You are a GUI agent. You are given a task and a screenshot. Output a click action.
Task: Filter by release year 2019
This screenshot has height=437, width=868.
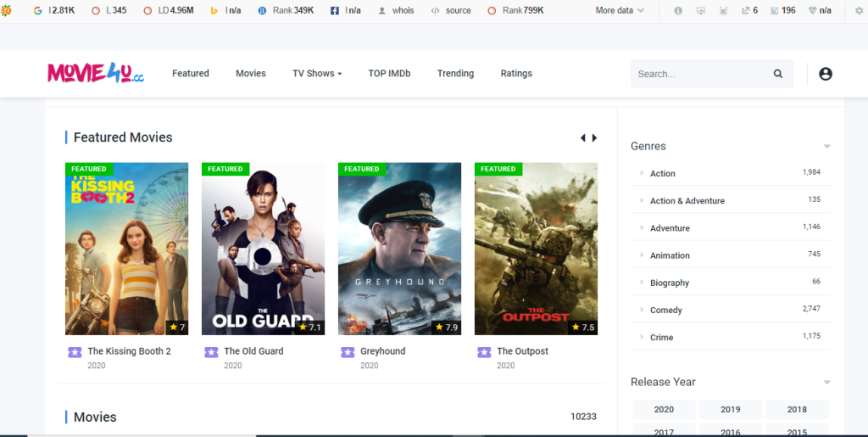pos(731,409)
